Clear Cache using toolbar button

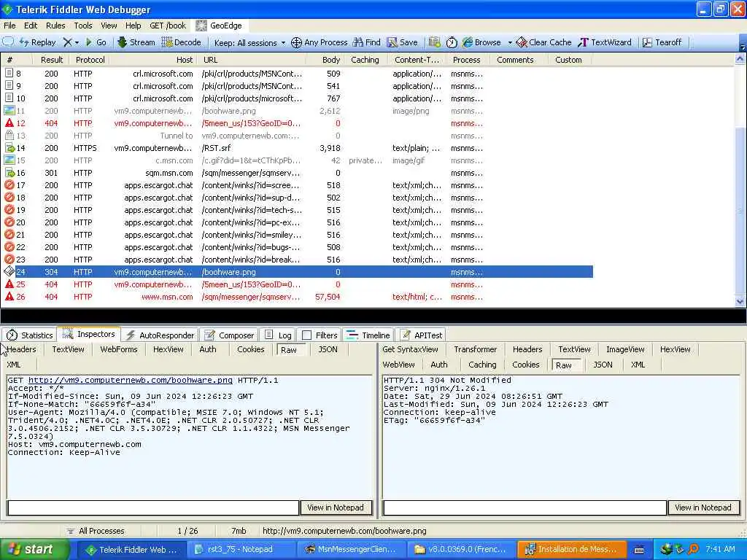tap(543, 42)
